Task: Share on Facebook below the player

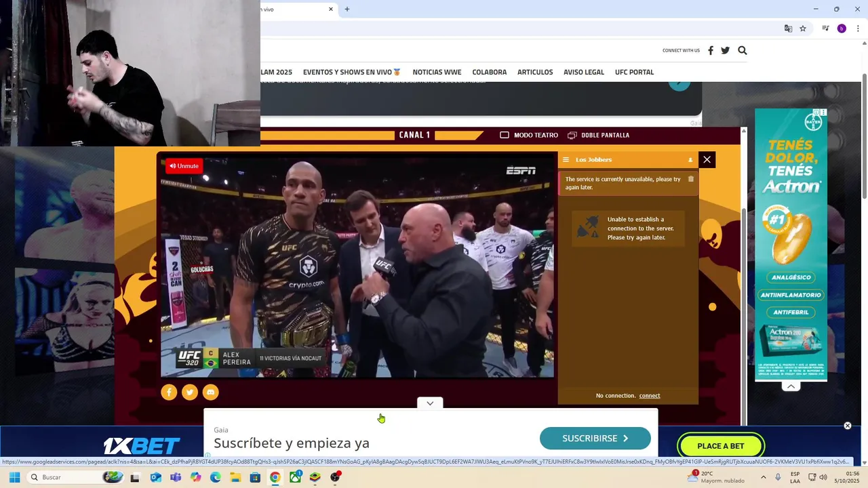Action: (169, 392)
